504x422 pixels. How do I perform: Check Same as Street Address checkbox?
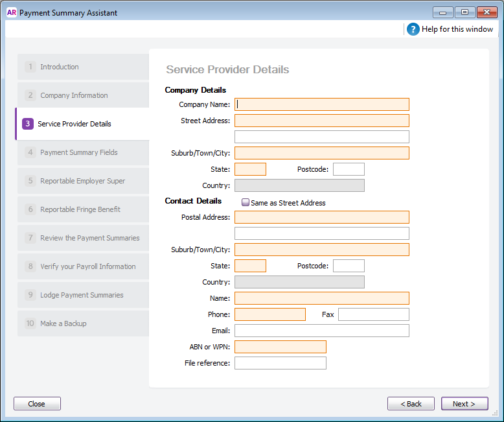246,202
